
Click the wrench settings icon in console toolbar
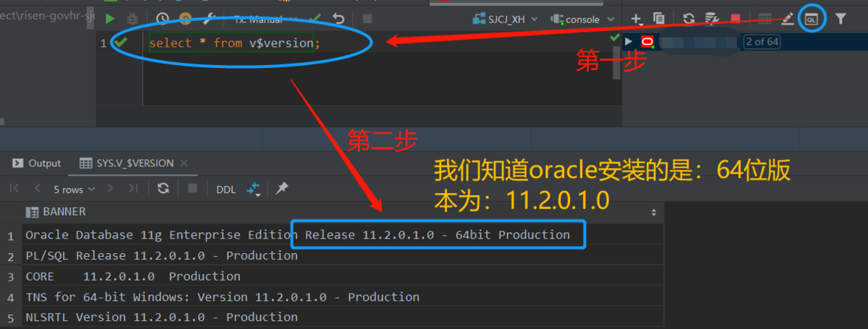pyautogui.click(x=210, y=20)
